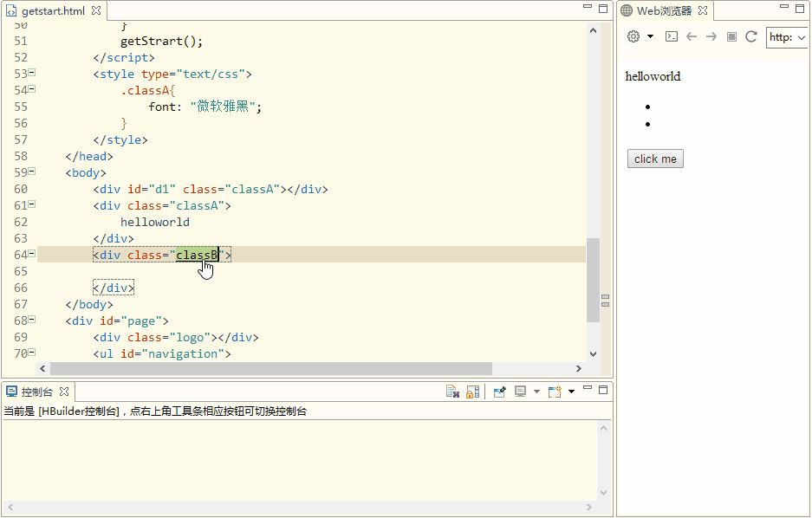The image size is (812, 518).
Task: Click the editor horizontal scrollbar thumb
Action: [271, 368]
